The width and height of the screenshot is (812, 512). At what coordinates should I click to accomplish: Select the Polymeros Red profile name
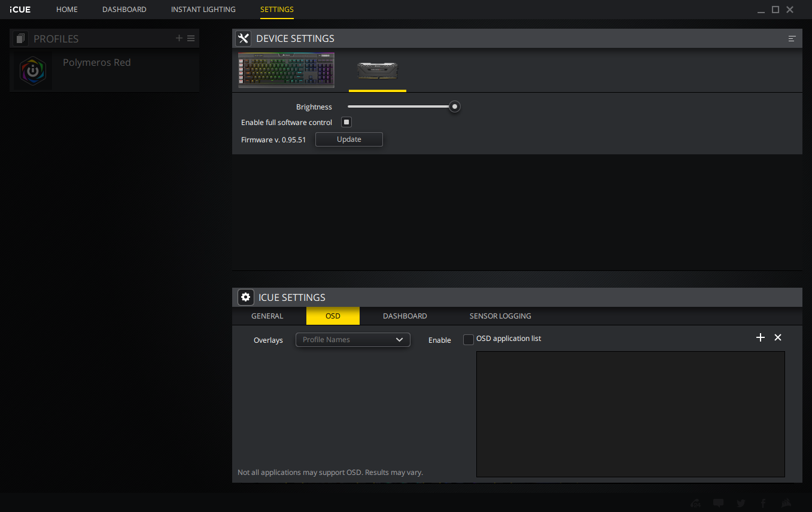pos(97,62)
